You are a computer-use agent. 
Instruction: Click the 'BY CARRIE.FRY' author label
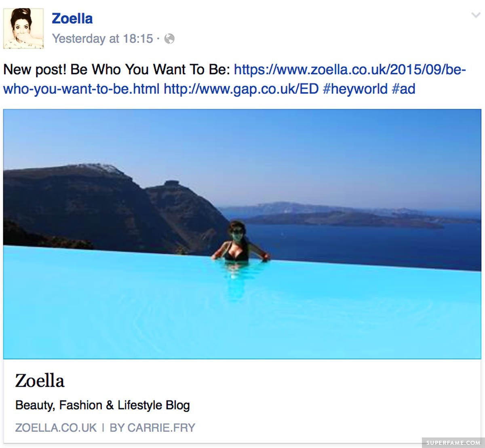[152, 428]
